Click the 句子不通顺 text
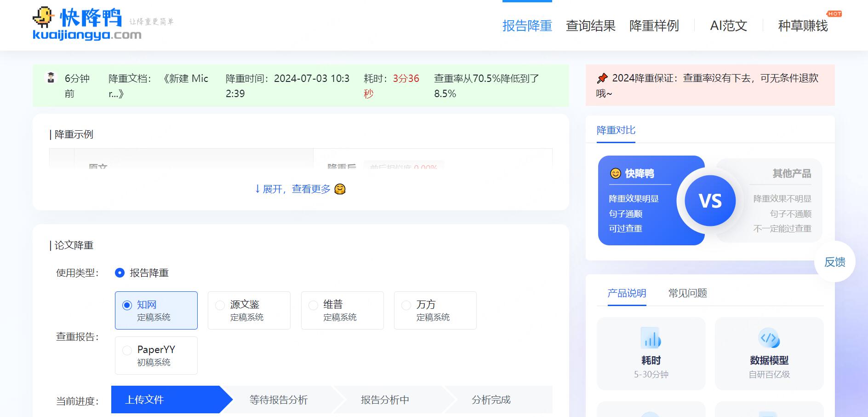Screen dimensions: 868x417 pos(791,214)
